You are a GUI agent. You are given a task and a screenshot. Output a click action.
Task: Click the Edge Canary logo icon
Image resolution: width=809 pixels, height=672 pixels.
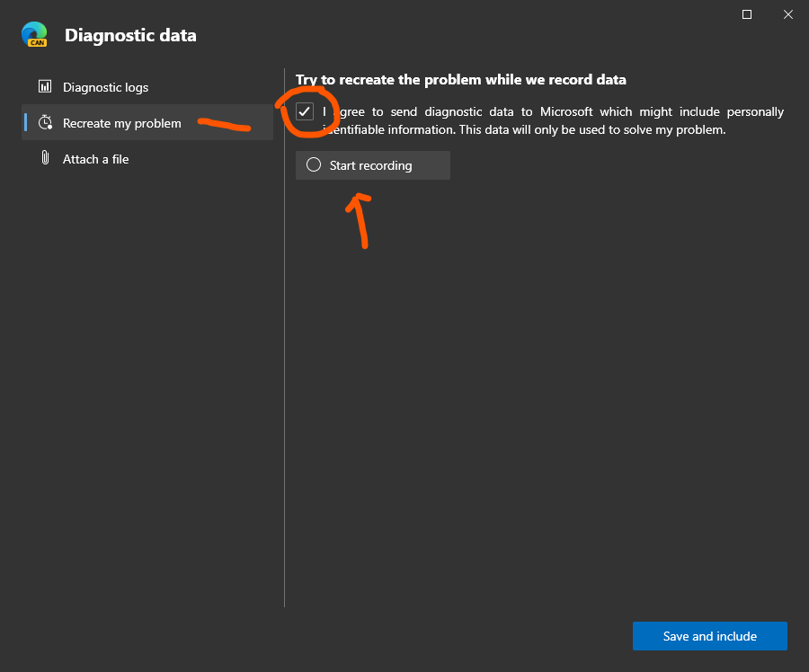(x=34, y=34)
